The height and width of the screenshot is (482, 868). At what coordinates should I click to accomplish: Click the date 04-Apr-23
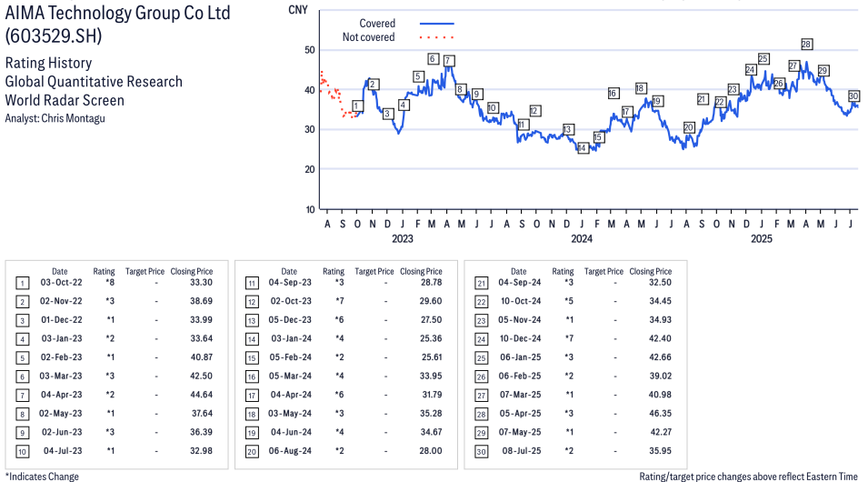click(61, 395)
